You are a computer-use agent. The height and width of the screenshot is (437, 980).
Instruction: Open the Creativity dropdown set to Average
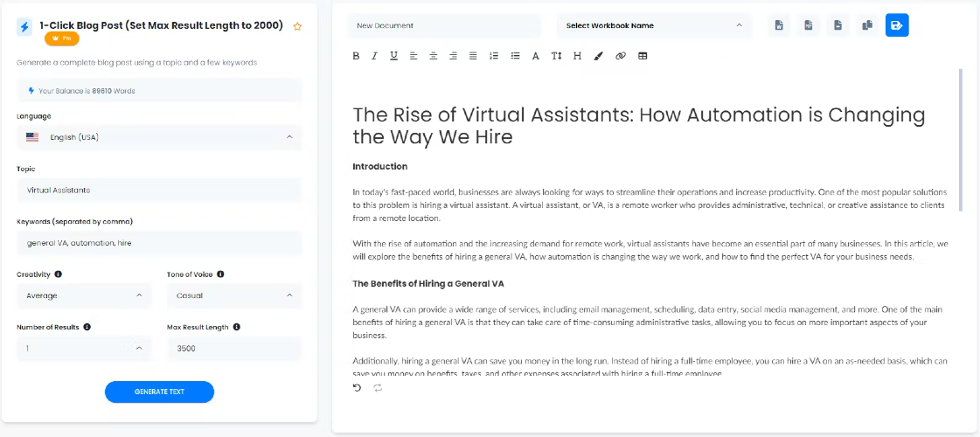(85, 295)
